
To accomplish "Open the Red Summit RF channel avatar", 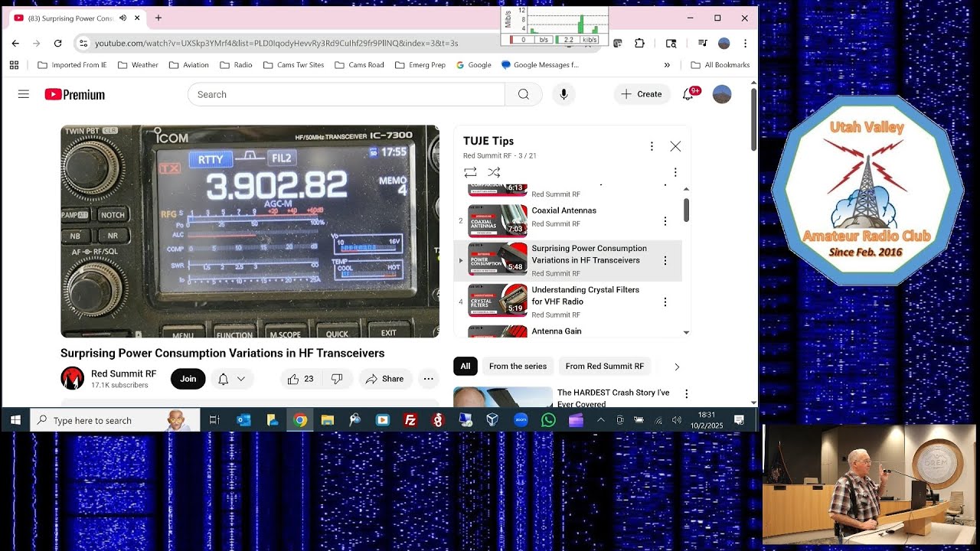I will 73,378.
